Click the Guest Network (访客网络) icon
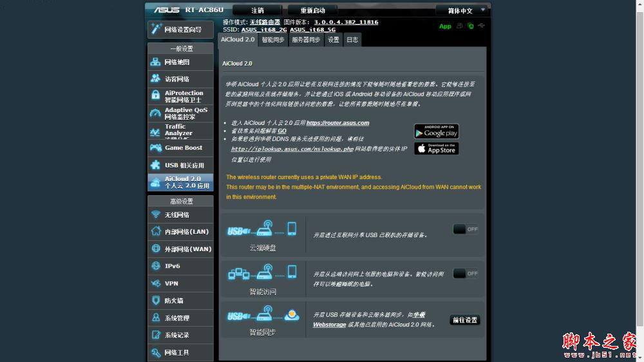Viewport: 644px width, 362px height. coord(155,79)
